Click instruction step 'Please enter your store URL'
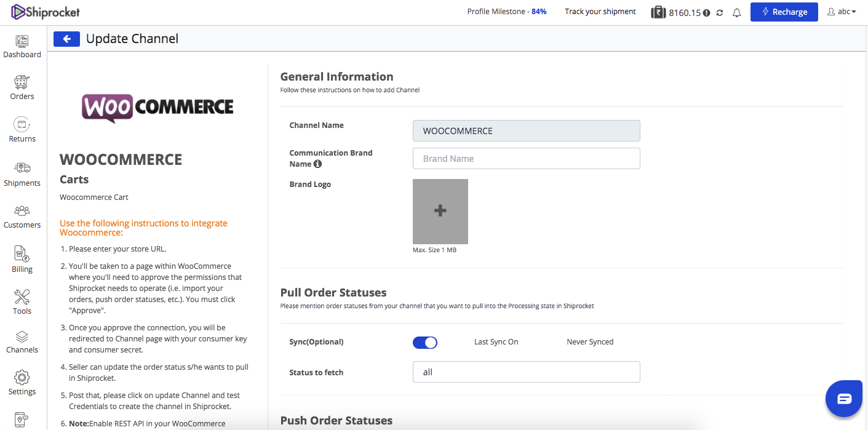This screenshot has width=868, height=430. coord(117,249)
